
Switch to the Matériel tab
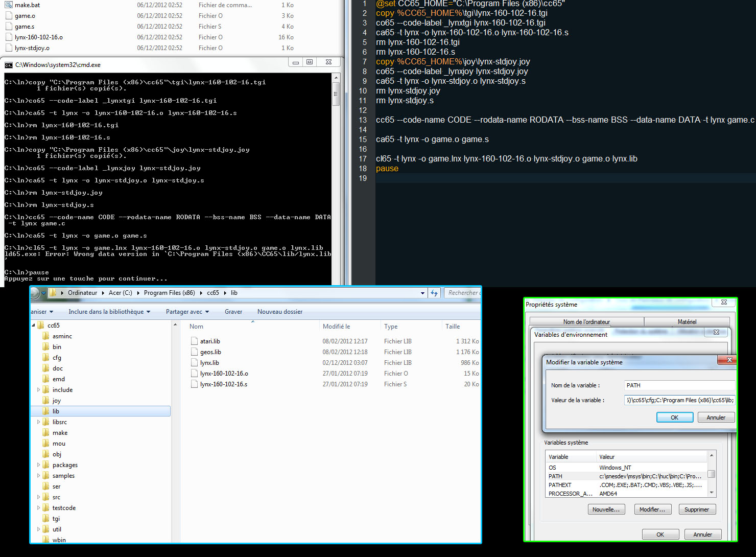click(x=687, y=322)
